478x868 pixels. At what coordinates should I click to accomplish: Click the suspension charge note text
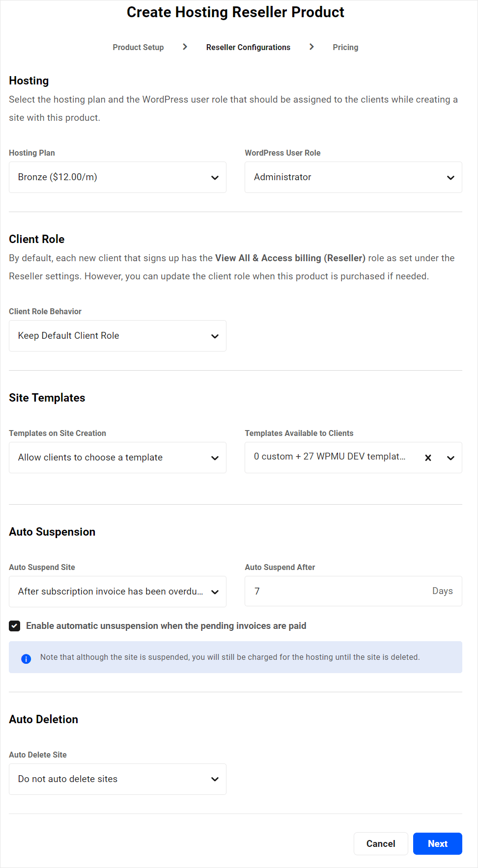tap(230, 657)
